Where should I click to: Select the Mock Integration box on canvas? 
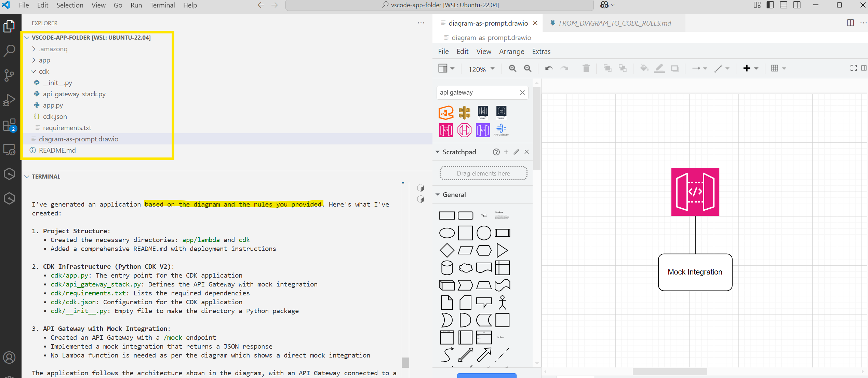(x=695, y=272)
